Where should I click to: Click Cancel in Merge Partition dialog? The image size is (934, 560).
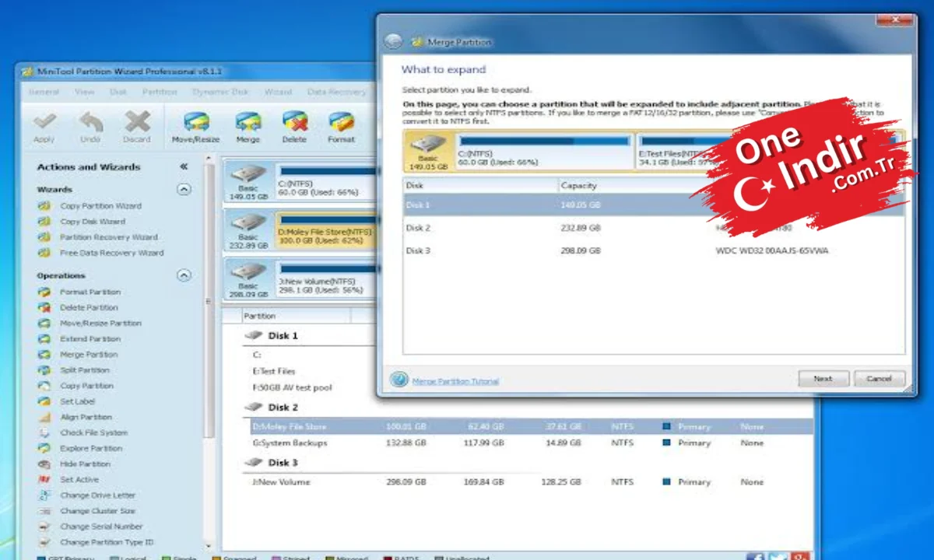click(x=880, y=379)
